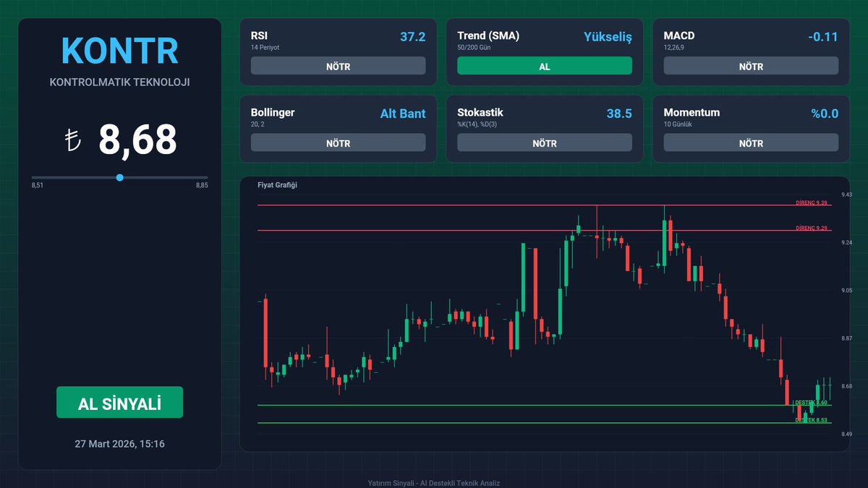Click the Stokastik indicator title
The image size is (868, 488).
pyautogui.click(x=480, y=113)
